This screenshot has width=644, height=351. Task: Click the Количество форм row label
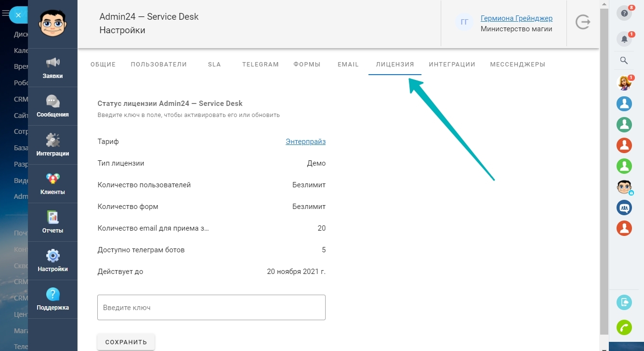128,207
